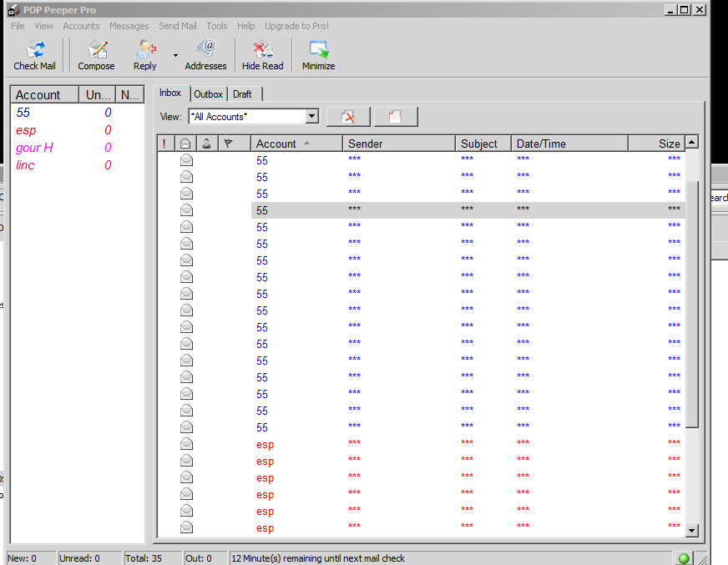
Task: Select the esp account in the accounts panel
Action: [26, 130]
